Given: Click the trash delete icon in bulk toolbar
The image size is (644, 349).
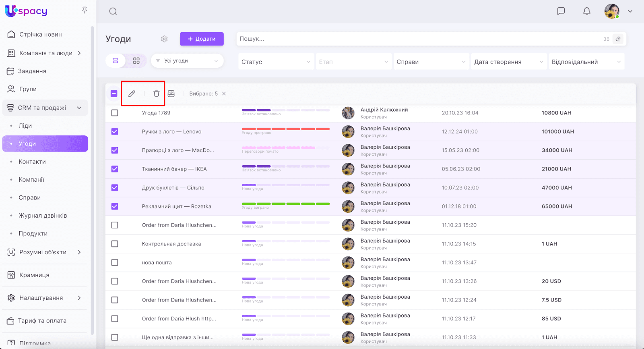Looking at the screenshot, I should click(x=157, y=93).
